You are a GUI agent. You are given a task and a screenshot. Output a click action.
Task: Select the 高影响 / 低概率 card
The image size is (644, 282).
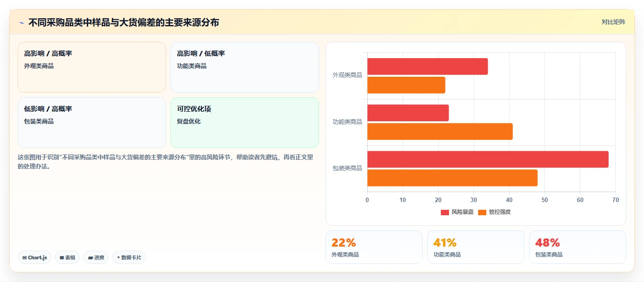click(245, 67)
